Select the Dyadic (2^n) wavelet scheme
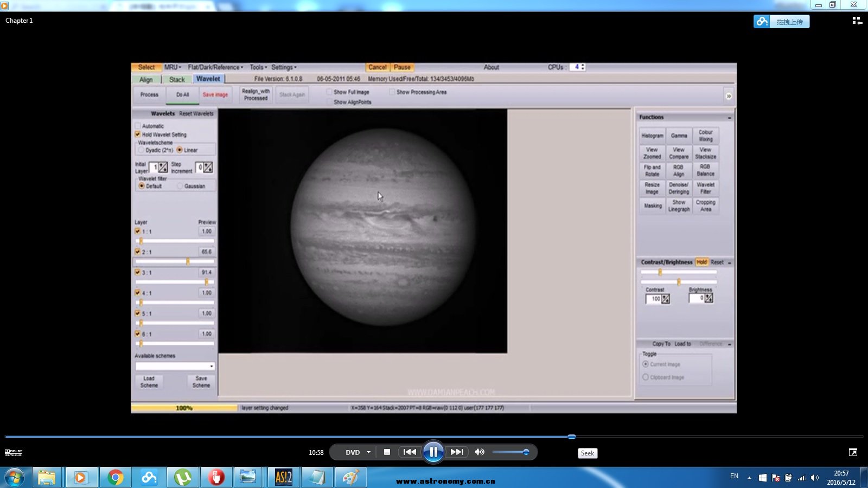The width and height of the screenshot is (868, 488). click(x=142, y=150)
